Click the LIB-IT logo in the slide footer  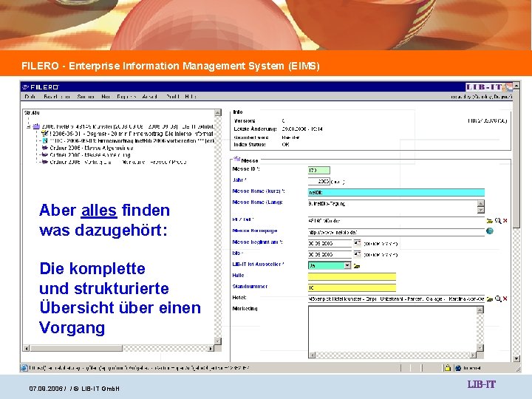(x=482, y=384)
